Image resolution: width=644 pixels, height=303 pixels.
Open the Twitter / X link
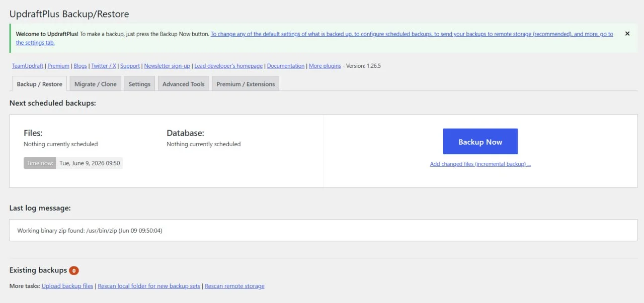tap(104, 66)
